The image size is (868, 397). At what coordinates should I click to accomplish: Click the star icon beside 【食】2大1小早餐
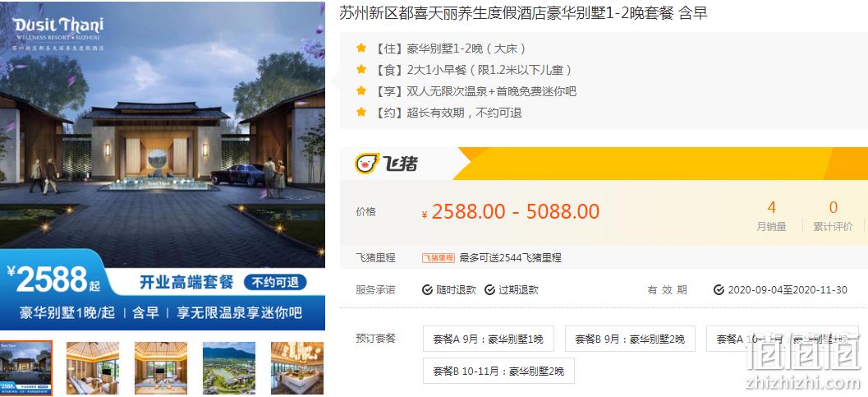(361, 70)
